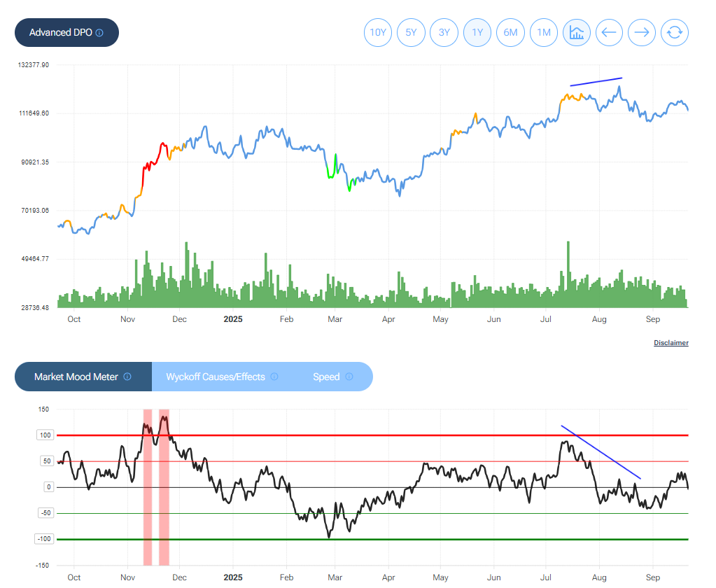Click the 100 level label on mood meter
Image resolution: width=716 pixels, height=588 pixels.
(45, 435)
